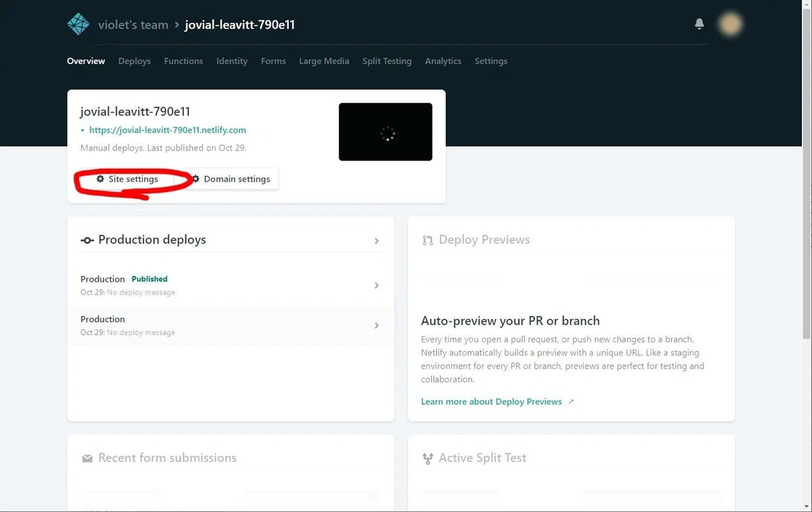Click the Production deploys commit icon
Screen dimensions: 812x512
(87, 240)
